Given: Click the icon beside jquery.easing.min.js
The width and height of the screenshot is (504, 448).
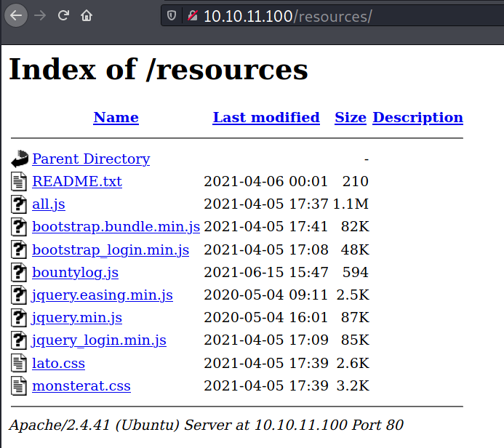Looking at the screenshot, I should tap(19, 295).
